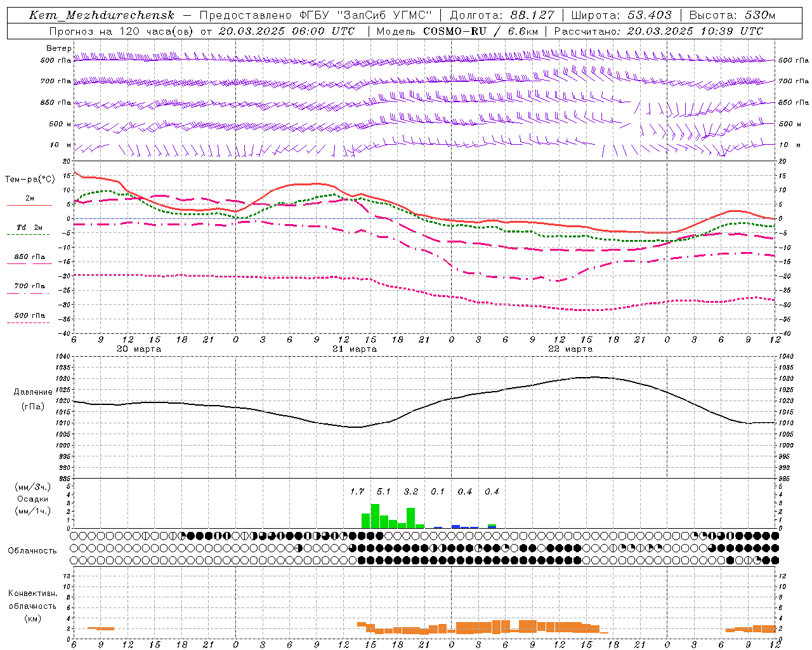This screenshot has width=812, height=650.
Task: Click the '500 м' wind level label on left
Action: click(x=60, y=124)
